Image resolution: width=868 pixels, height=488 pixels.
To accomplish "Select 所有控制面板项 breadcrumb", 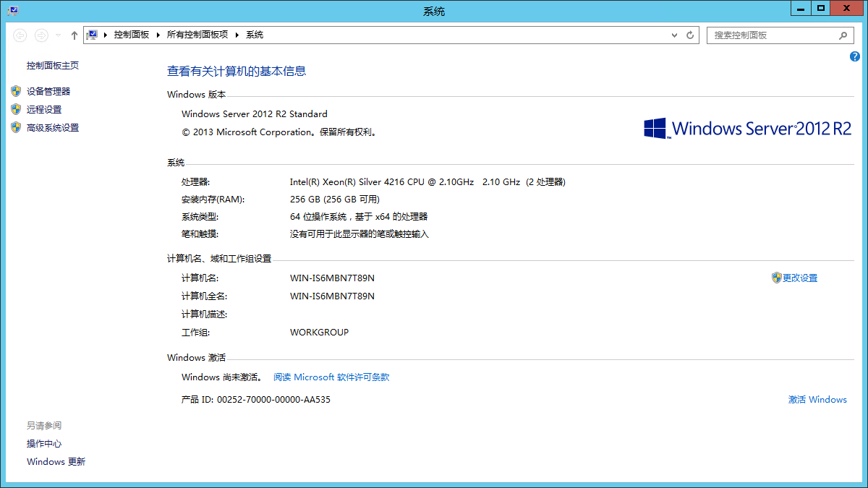I will (x=197, y=35).
